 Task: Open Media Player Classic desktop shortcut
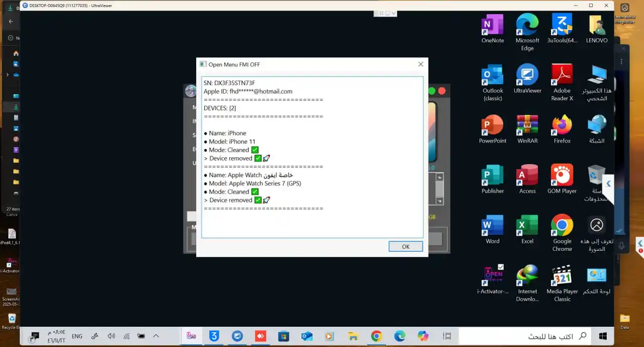click(x=562, y=284)
